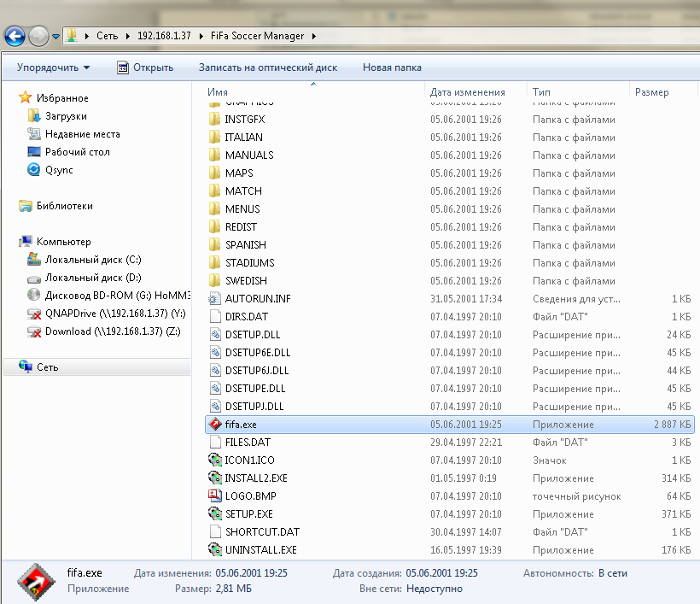700x604 pixels.
Task: Select the MATCH folder
Action: pos(243,191)
